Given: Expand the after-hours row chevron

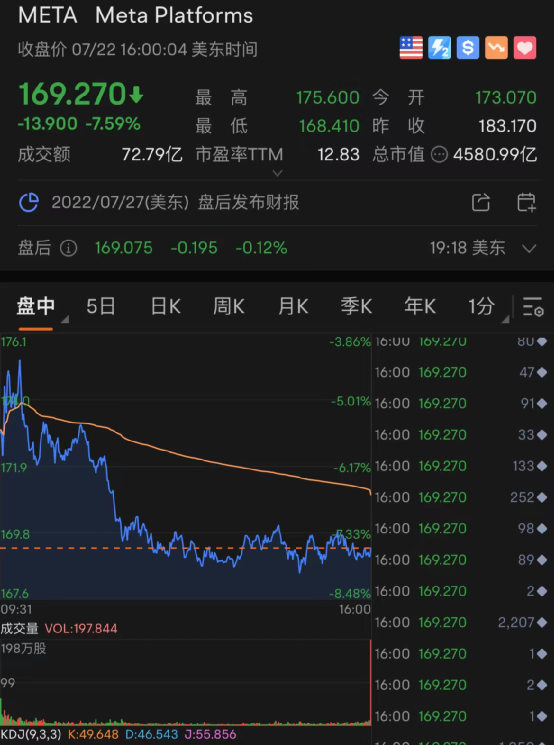Looking at the screenshot, I should coord(529,248).
